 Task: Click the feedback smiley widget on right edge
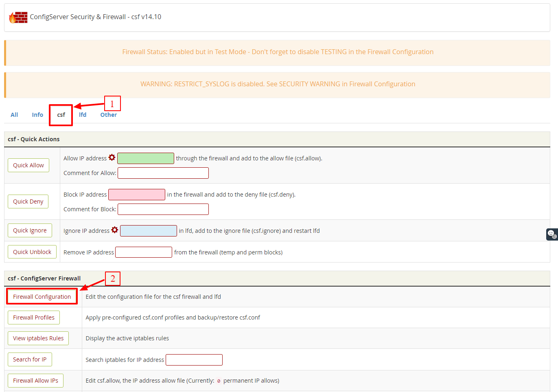click(551, 234)
